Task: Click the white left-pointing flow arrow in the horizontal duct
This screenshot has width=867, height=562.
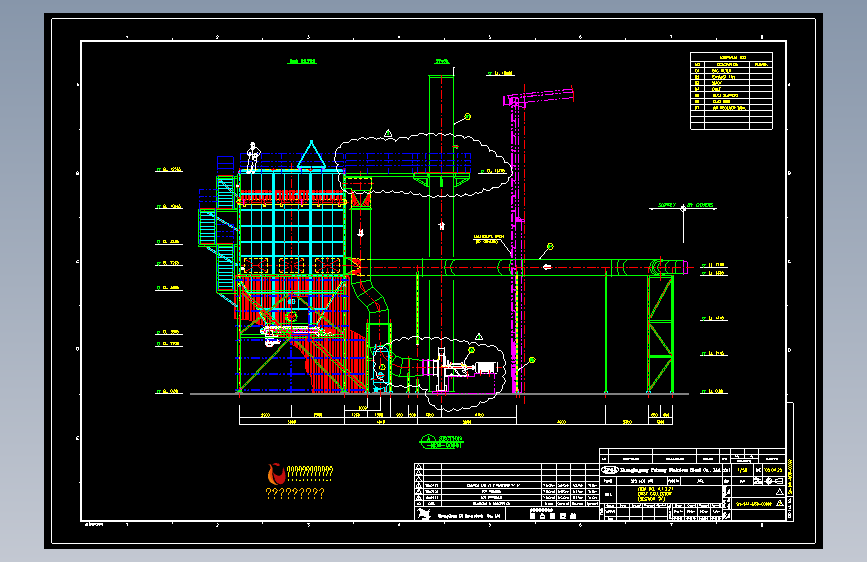Action: [x=547, y=267]
